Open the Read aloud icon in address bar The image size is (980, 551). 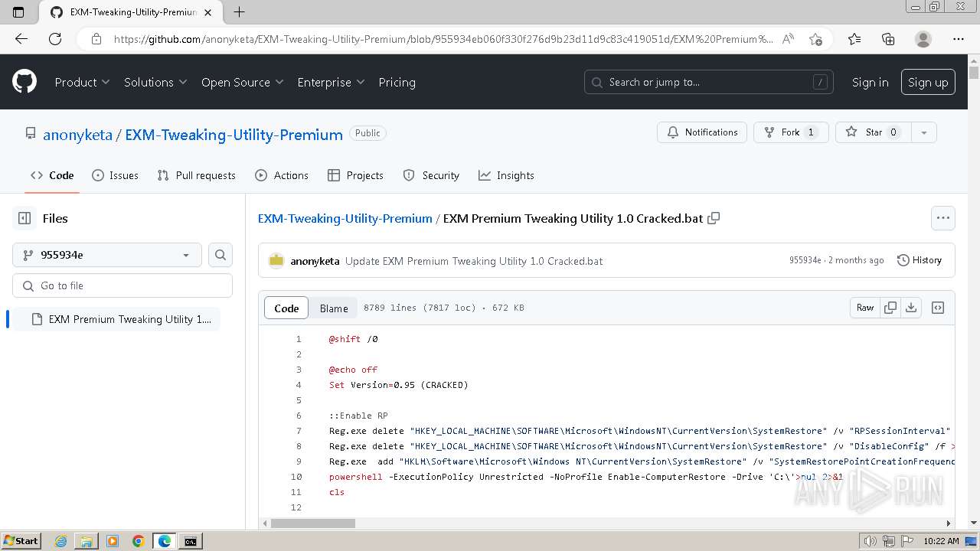click(x=788, y=39)
